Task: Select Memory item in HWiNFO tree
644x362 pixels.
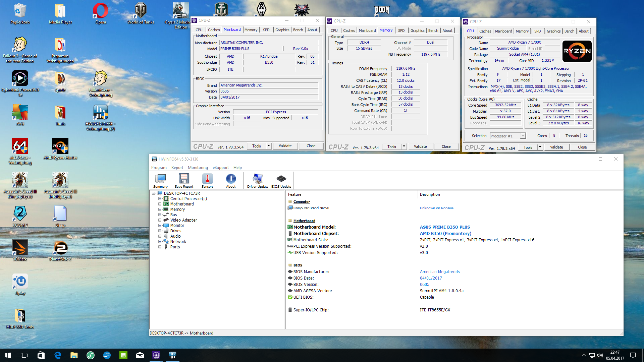Action: (177, 209)
